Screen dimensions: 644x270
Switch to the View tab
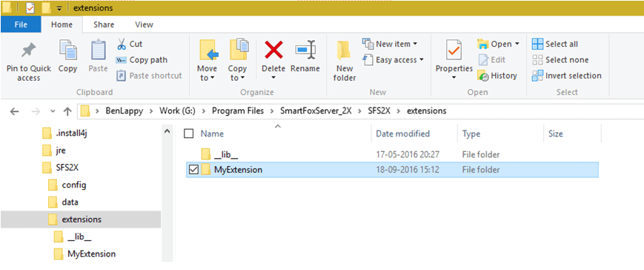[x=144, y=24]
